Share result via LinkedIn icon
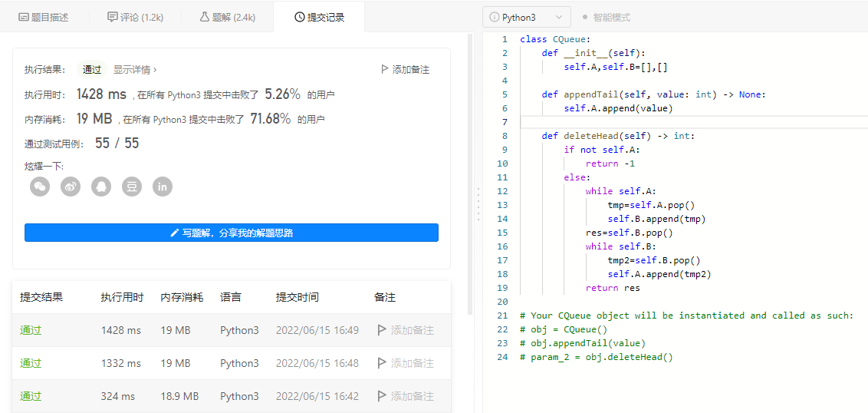 (x=163, y=186)
